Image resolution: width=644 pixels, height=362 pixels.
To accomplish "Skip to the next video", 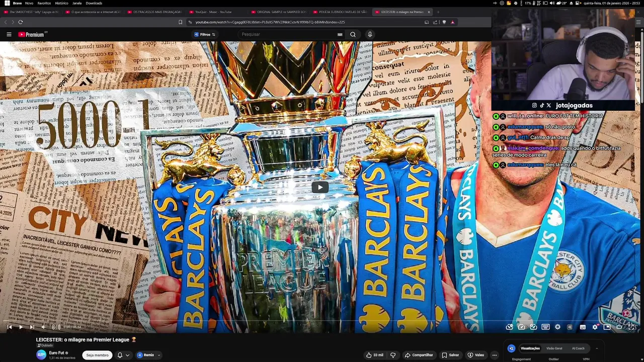I will click(x=32, y=327).
